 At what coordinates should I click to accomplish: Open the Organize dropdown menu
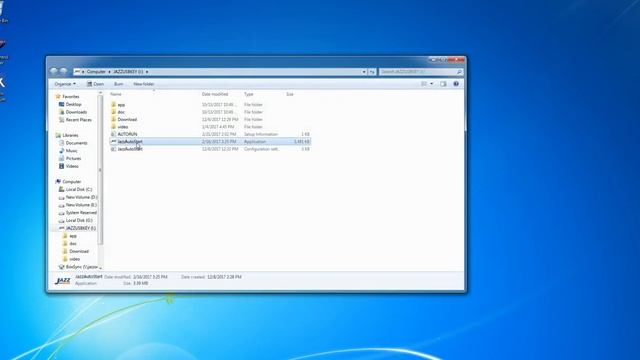[65, 84]
